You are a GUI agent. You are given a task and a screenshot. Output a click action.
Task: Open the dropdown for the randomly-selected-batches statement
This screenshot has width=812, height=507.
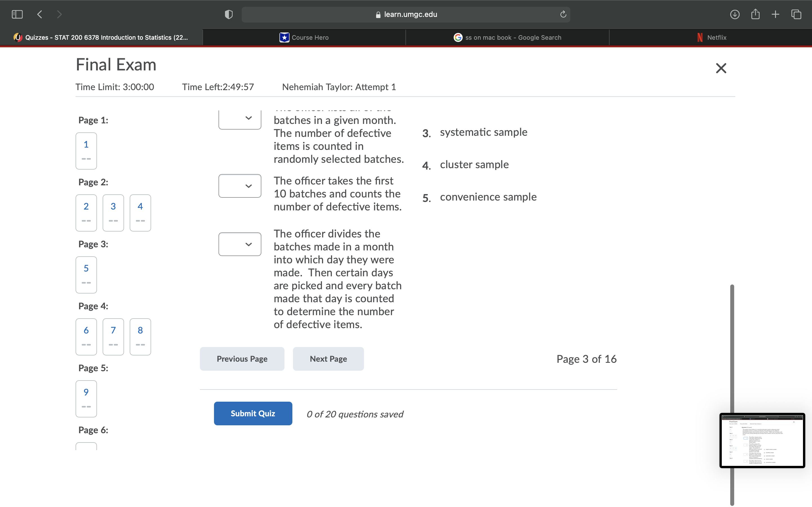pyautogui.click(x=240, y=118)
